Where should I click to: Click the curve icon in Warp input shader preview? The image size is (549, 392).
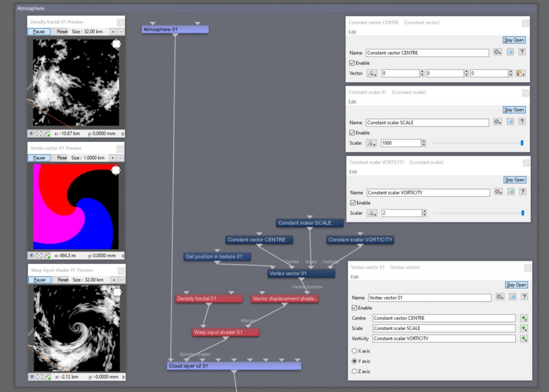coord(47,377)
